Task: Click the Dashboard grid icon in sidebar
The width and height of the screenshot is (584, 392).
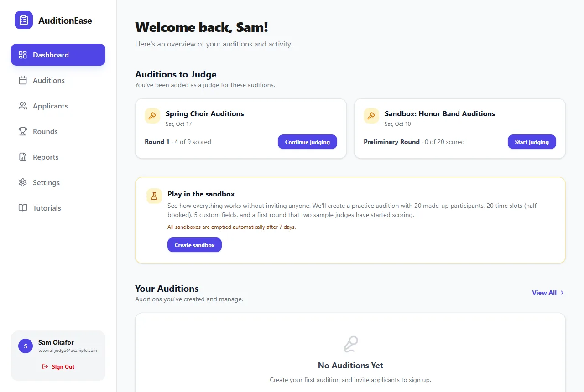Action: tap(23, 55)
